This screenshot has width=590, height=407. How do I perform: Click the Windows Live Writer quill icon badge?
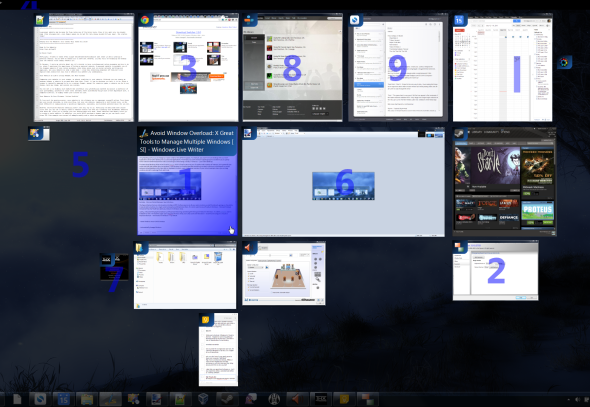(143, 133)
